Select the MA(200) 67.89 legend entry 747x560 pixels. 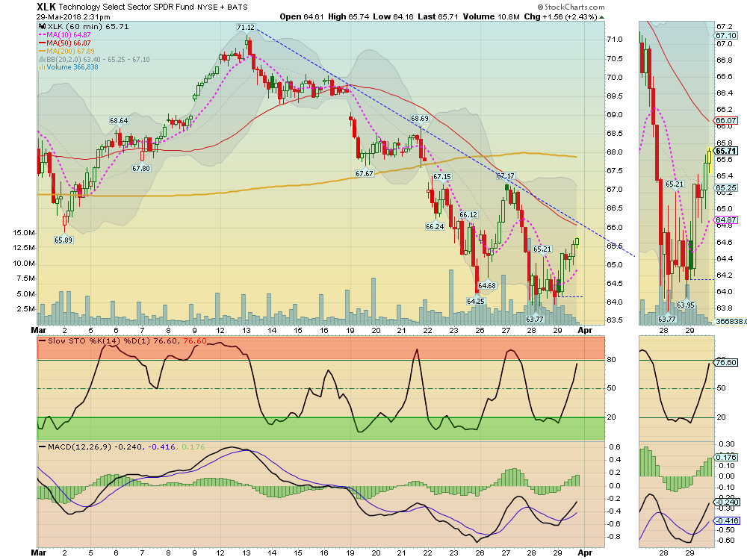[70, 51]
